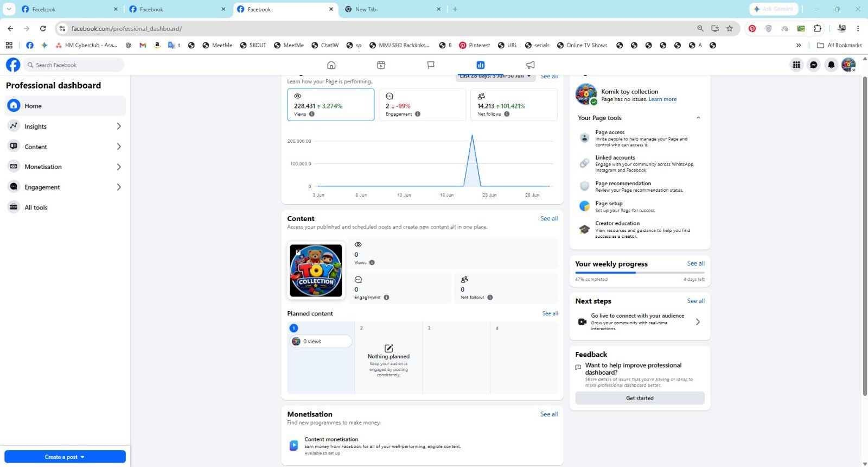Open the Reels video icon in top navigation
868x467 pixels.
[x=381, y=65]
